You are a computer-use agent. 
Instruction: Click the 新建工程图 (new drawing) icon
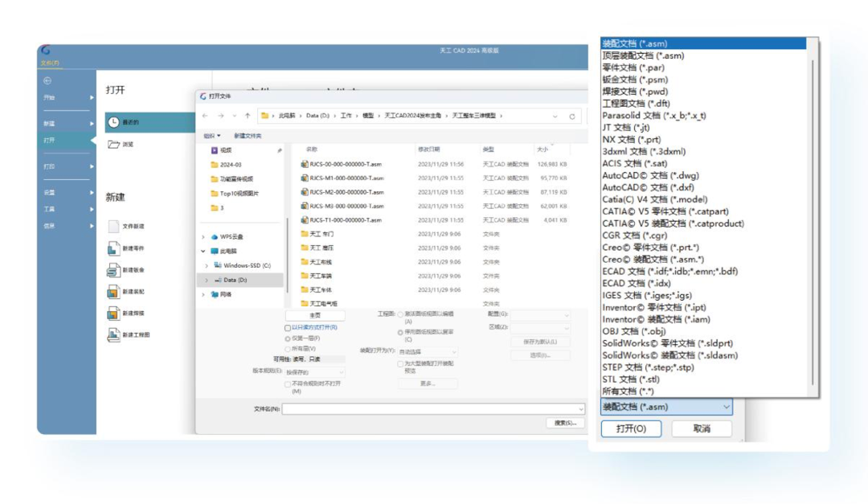click(113, 334)
